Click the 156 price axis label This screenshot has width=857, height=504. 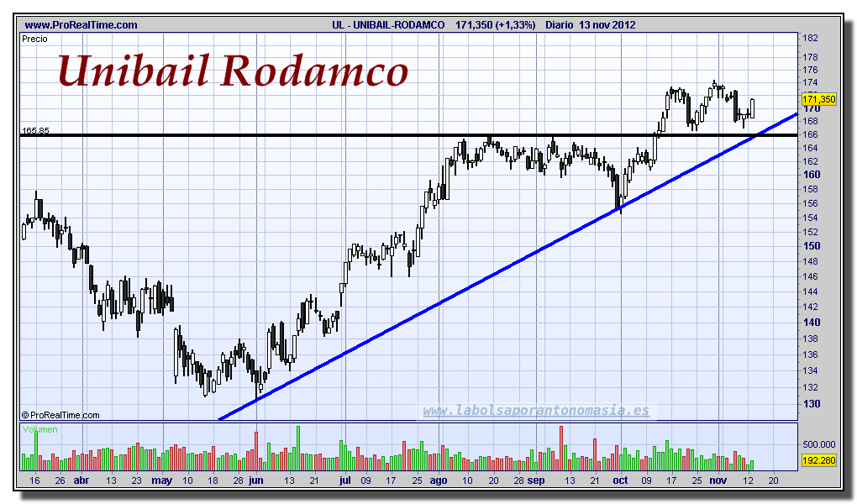[810, 203]
